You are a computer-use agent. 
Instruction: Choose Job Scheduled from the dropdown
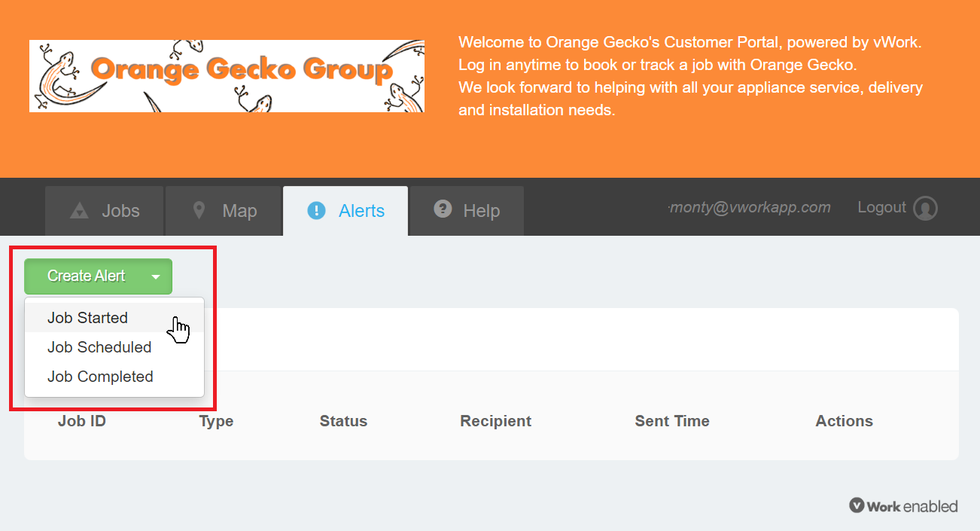click(114, 347)
